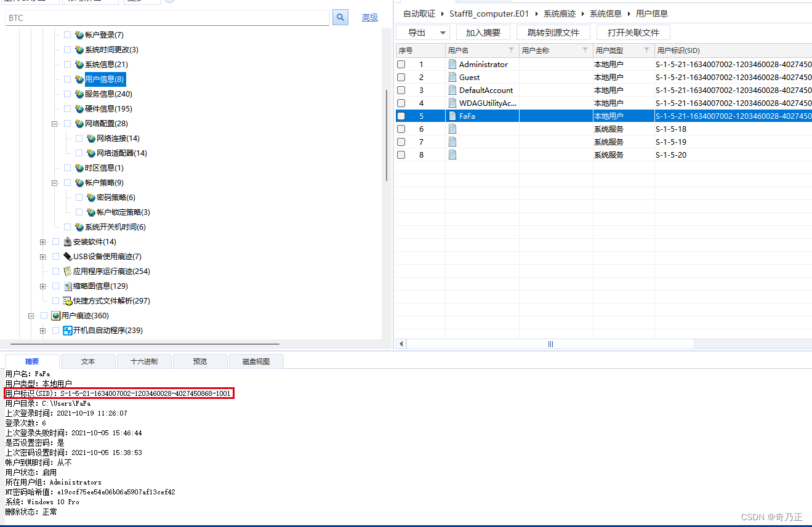The width and height of the screenshot is (812, 527).
Task: Click the 时区信息(1) node icon
Action: point(79,168)
